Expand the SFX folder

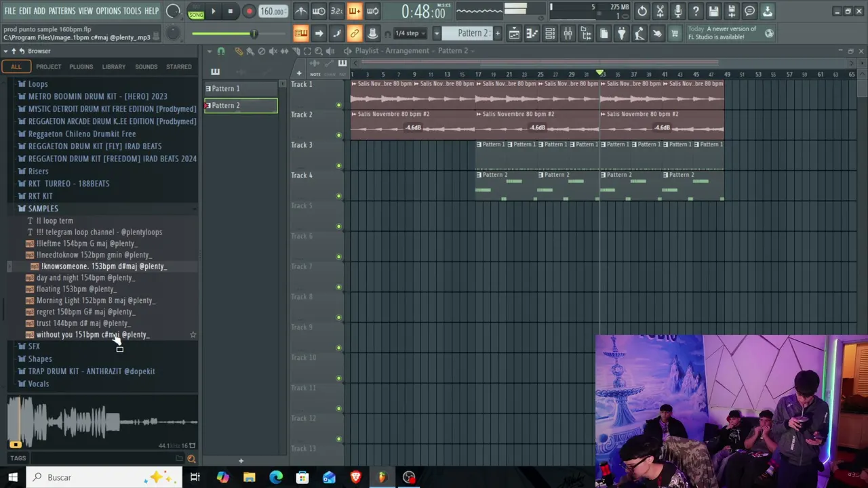pyautogui.click(x=34, y=346)
